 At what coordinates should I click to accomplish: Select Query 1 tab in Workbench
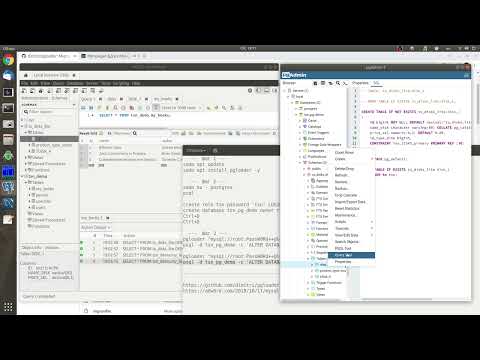87,99
